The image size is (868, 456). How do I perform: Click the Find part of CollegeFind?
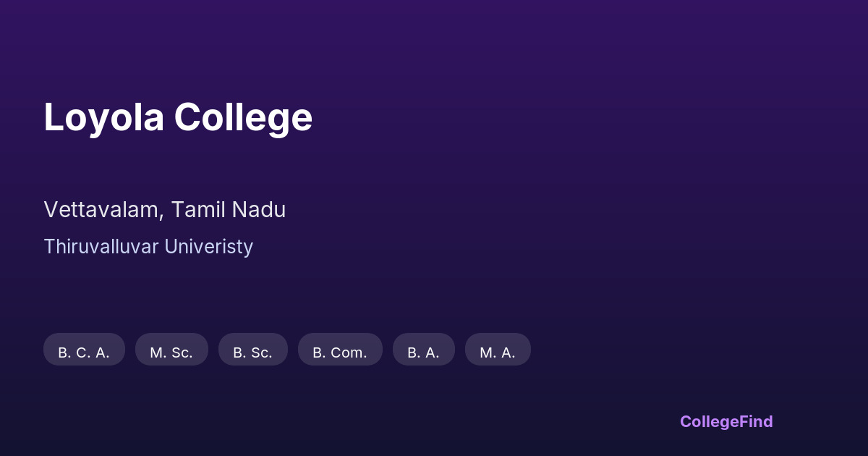[755, 421]
